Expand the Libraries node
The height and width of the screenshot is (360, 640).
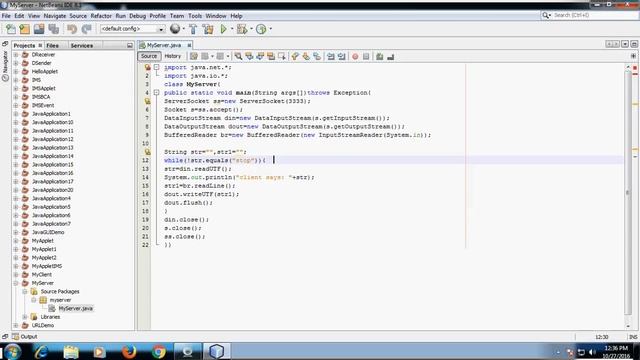(x=24, y=317)
